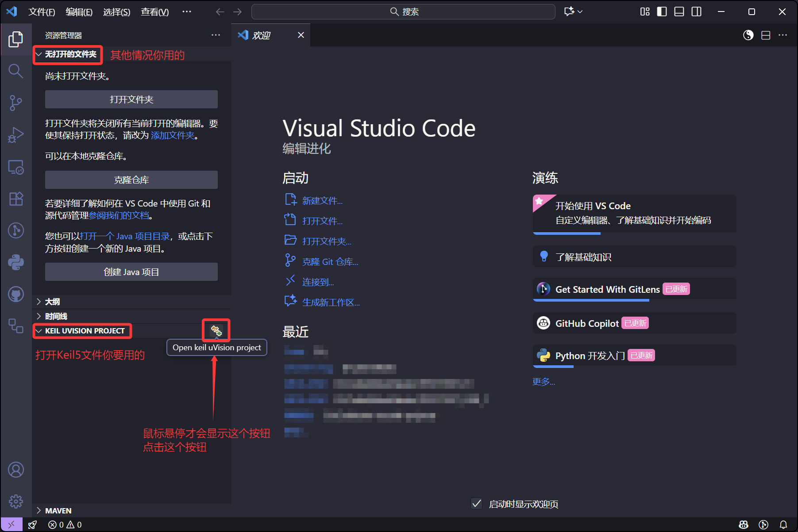Toggle the primary side bar visibility

click(662, 11)
